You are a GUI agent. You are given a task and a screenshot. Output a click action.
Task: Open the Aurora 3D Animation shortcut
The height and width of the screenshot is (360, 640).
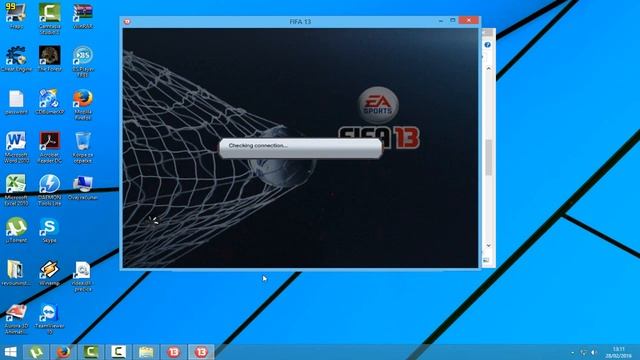pos(16,320)
